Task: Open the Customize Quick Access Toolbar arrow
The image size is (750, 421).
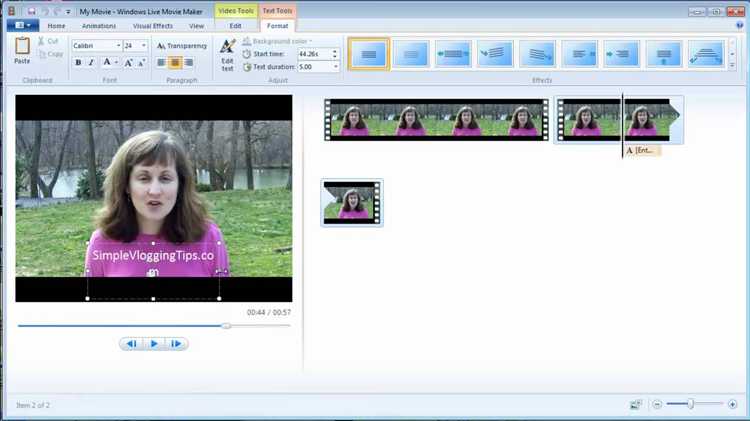Action: coord(68,11)
